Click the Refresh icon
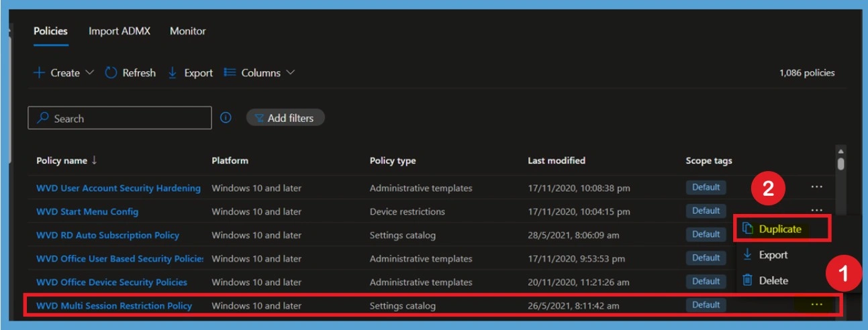This screenshot has width=868, height=330. point(111,72)
